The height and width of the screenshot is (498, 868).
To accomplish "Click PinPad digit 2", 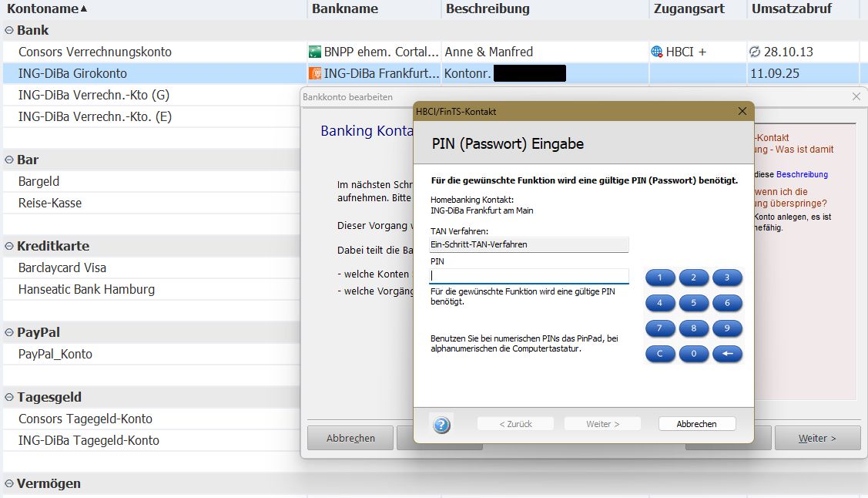I will (694, 278).
